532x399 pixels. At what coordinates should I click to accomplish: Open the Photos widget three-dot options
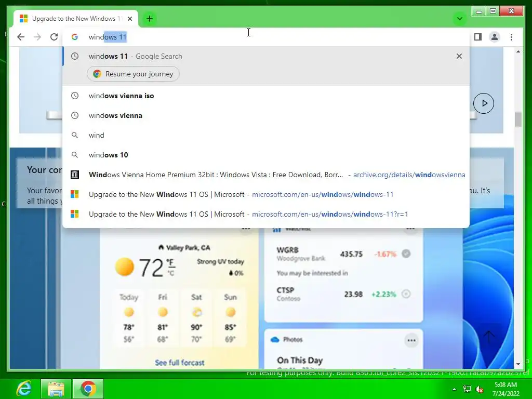click(411, 340)
